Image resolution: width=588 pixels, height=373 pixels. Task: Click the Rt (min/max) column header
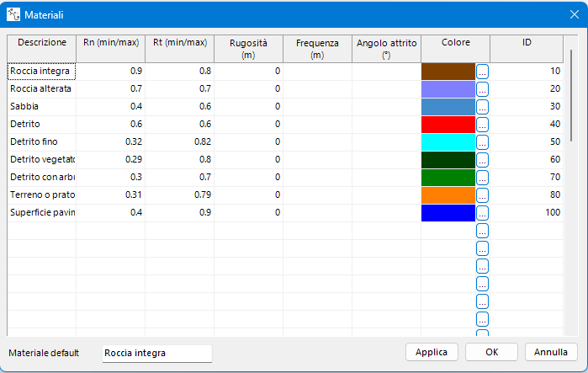point(180,49)
